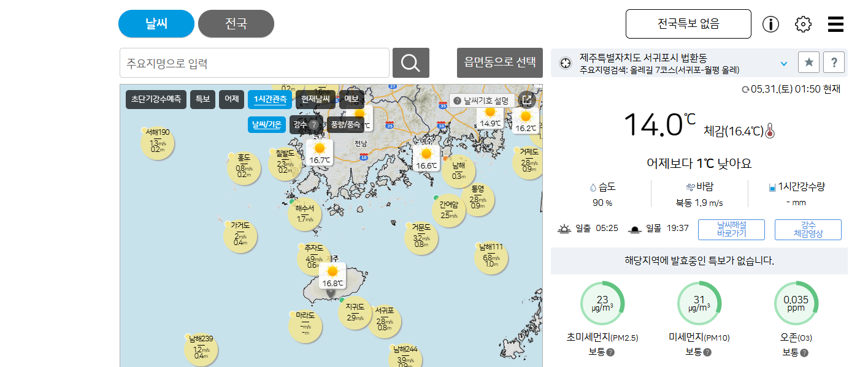
Task: Select the 서귀포 marine marker
Action: click(x=385, y=321)
